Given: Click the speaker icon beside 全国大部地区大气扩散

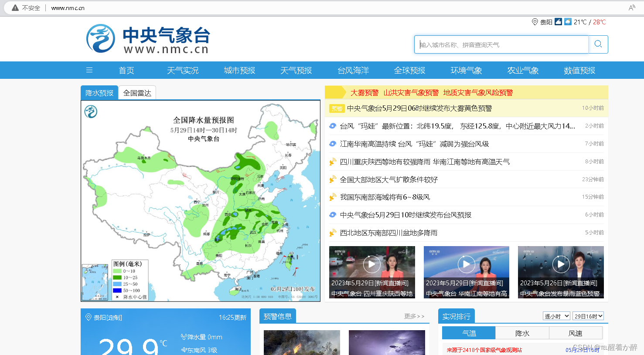Looking at the screenshot, I should click(333, 179).
